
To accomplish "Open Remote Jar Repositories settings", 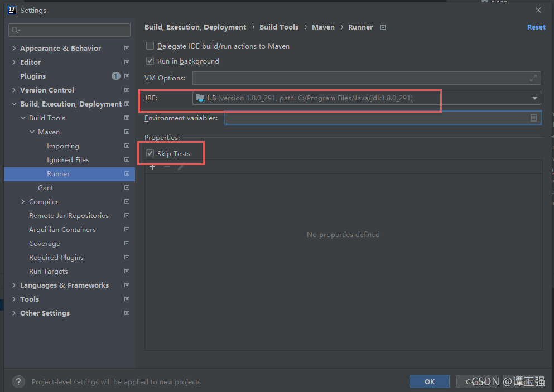I will 69,215.
